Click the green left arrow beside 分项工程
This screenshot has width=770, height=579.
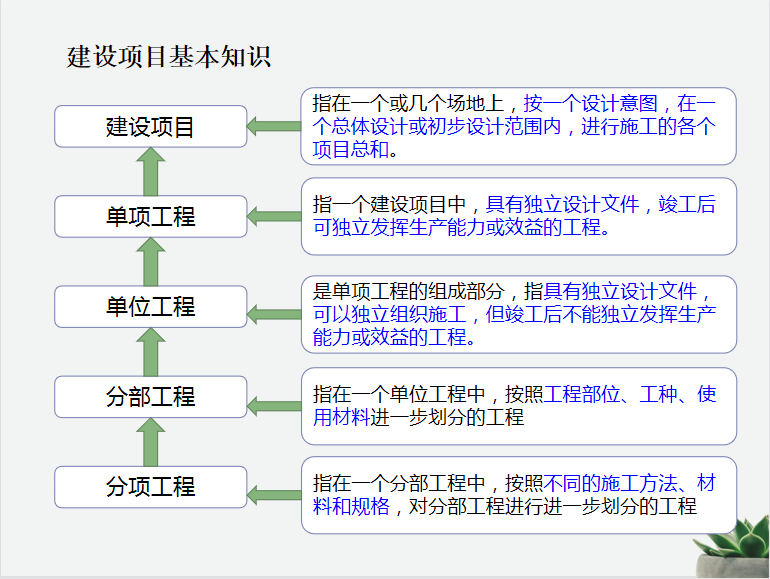tap(274, 495)
